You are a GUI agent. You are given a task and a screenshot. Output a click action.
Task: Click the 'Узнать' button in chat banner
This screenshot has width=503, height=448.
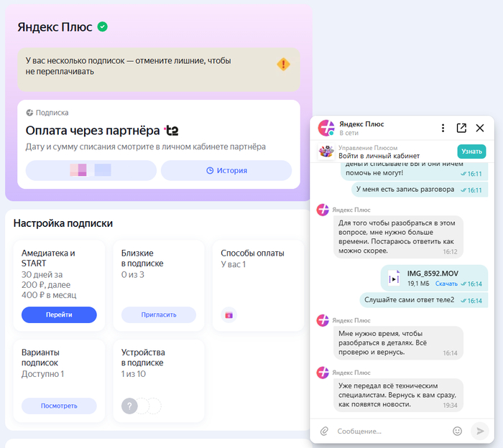point(471,151)
